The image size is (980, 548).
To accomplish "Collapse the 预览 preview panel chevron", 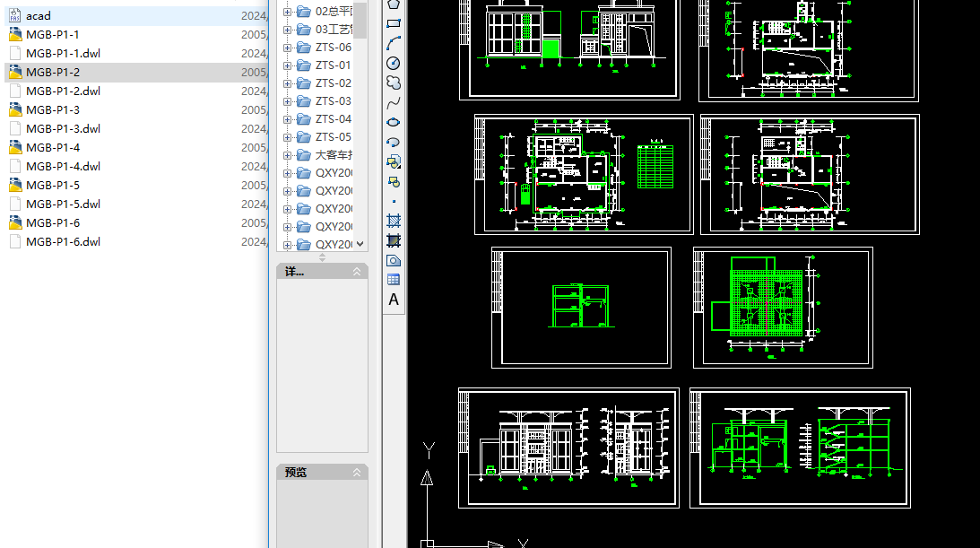I will tap(357, 473).
